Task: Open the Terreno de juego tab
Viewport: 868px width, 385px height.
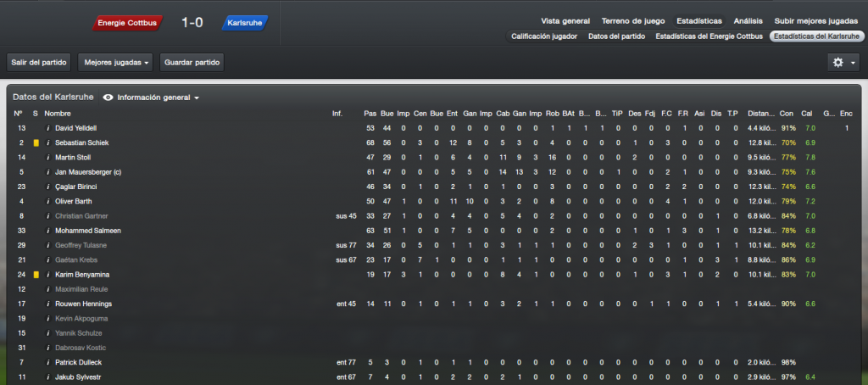Action: coord(633,21)
